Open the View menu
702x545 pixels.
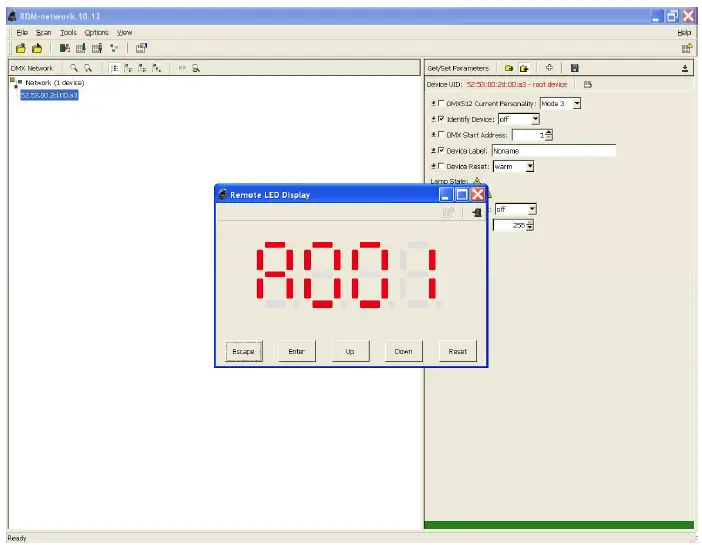coord(124,32)
